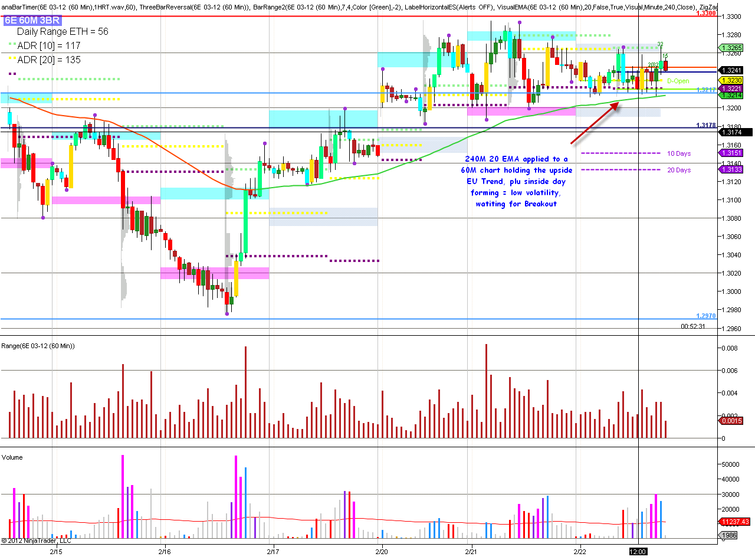Click the 'Volume' panel label
Viewport: 755px width, 560px height.
[x=12, y=457]
